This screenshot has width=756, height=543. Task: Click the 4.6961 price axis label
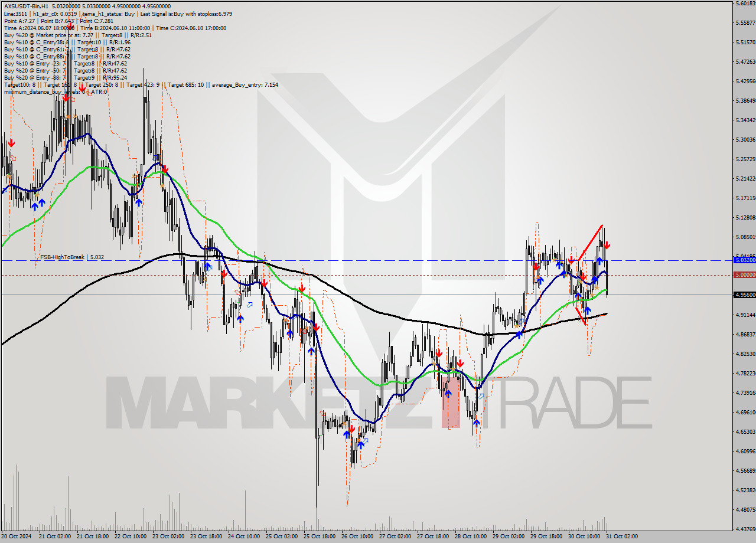(745, 412)
